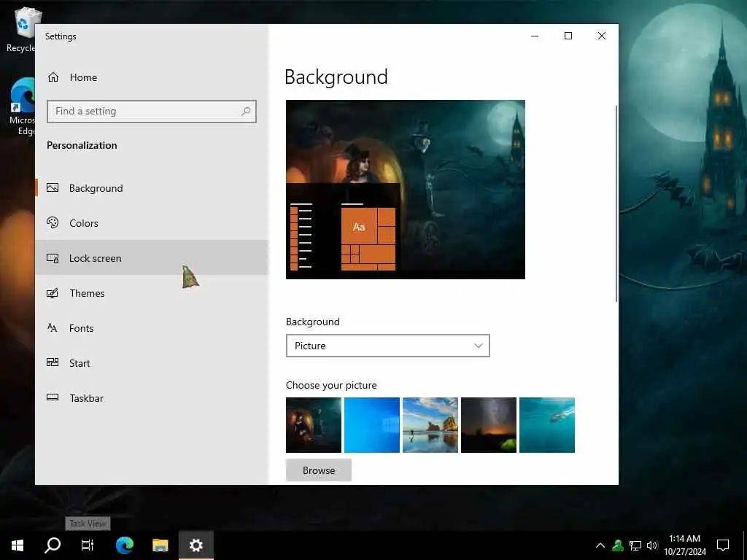747x560 pixels.
Task: Open the Background personalization page
Action: [x=152, y=188]
